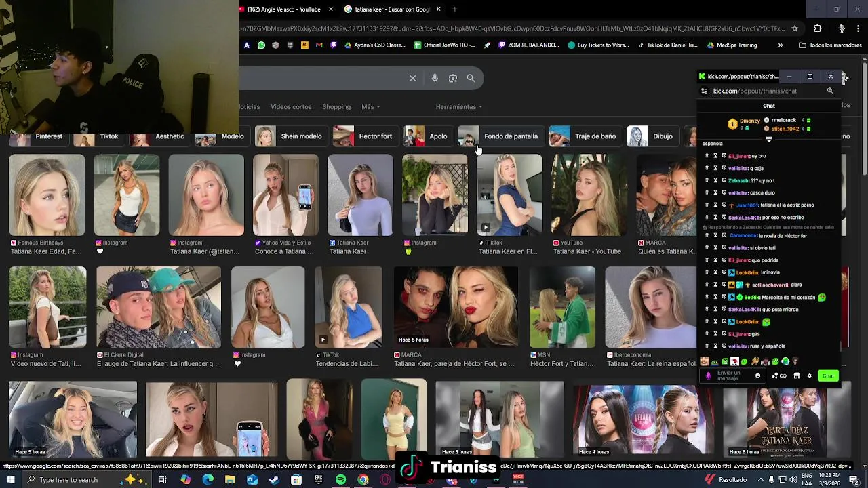The image size is (868, 488).
Task: Close the Angie Velasco YouTube tab
Action: pyautogui.click(x=331, y=9)
